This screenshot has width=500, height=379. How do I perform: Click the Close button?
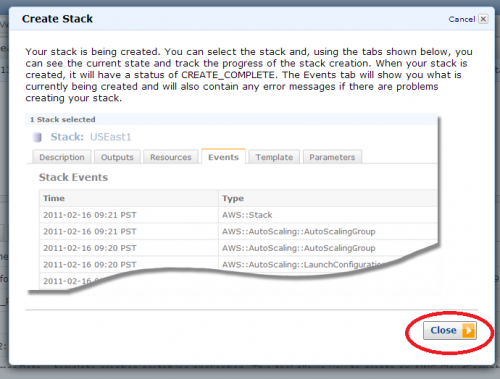(450, 330)
